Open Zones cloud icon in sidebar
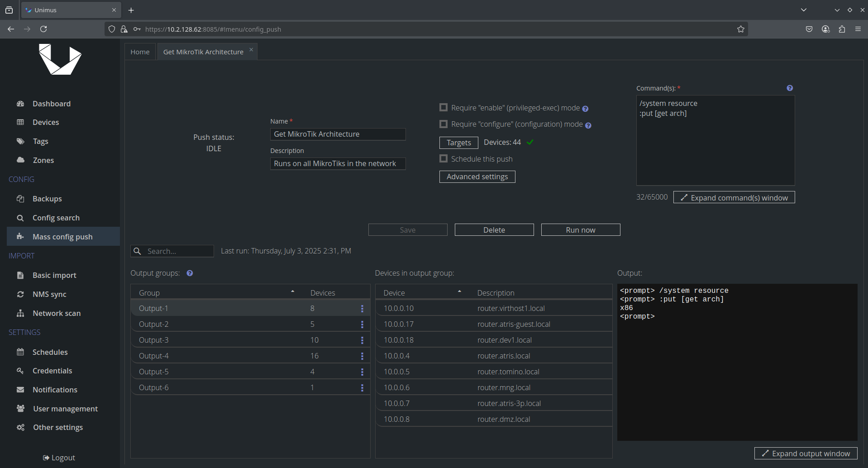This screenshot has height=468, width=868. (x=20, y=160)
